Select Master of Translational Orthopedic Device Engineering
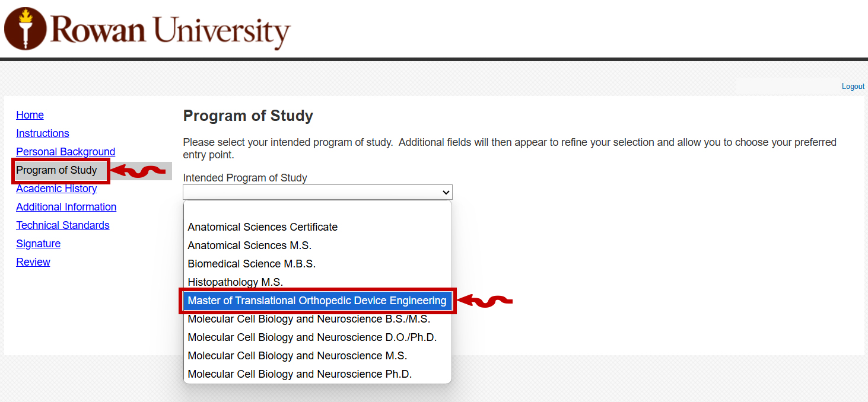 [x=317, y=301]
